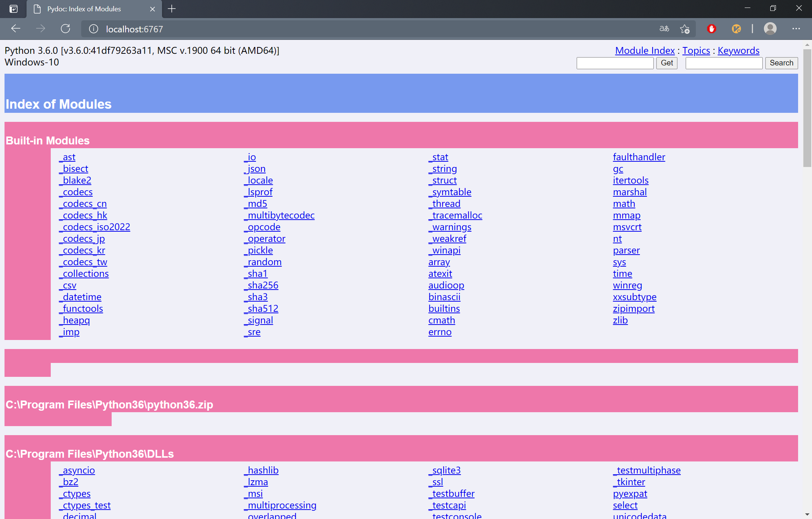The height and width of the screenshot is (519, 812).
Task: Open the red ad-blocker extension icon
Action: (x=712, y=29)
